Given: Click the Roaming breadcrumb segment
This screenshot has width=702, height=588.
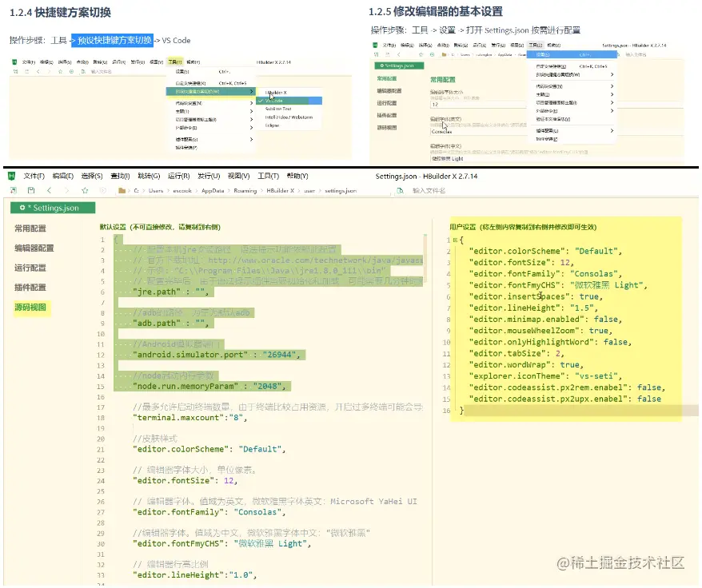Looking at the screenshot, I should [245, 191].
